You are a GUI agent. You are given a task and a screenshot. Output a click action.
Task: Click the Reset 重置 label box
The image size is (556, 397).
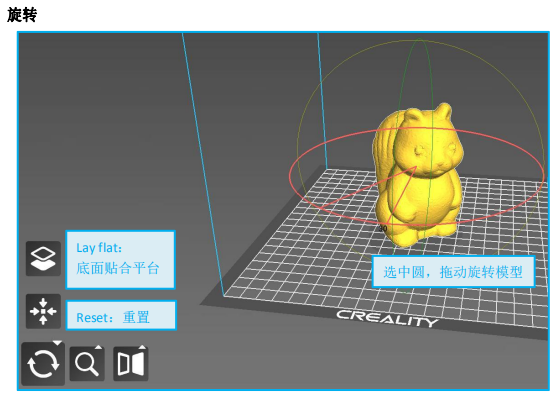[x=121, y=315]
